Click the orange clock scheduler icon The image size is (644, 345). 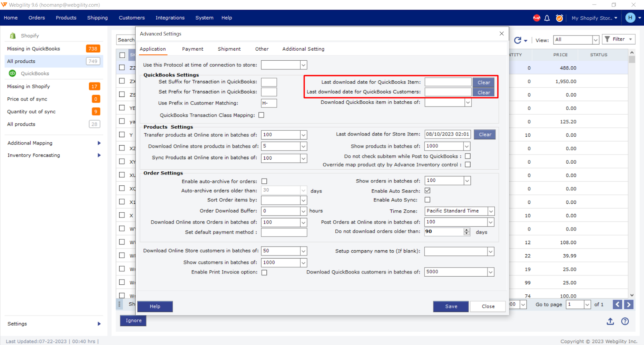(x=559, y=18)
